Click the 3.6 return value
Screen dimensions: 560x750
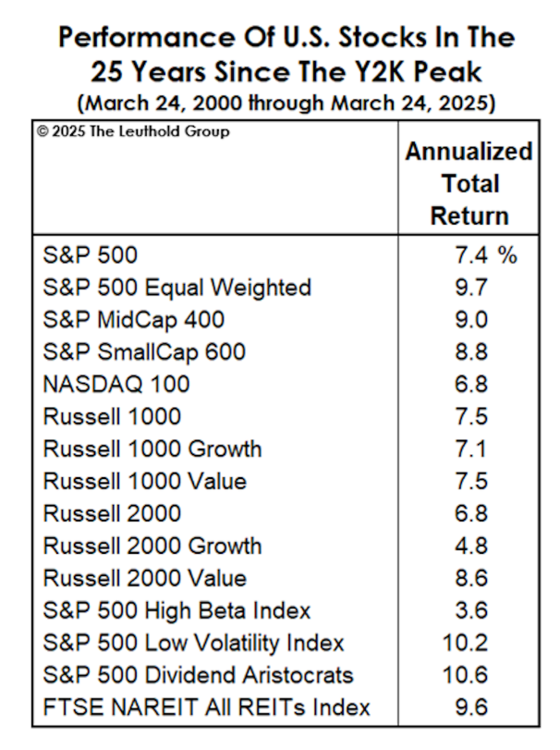click(467, 610)
